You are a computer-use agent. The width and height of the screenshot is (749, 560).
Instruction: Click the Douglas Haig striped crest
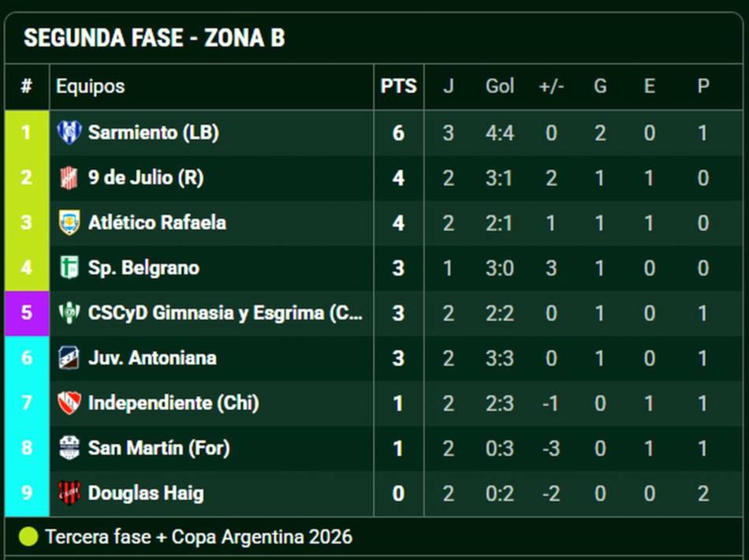point(69,493)
